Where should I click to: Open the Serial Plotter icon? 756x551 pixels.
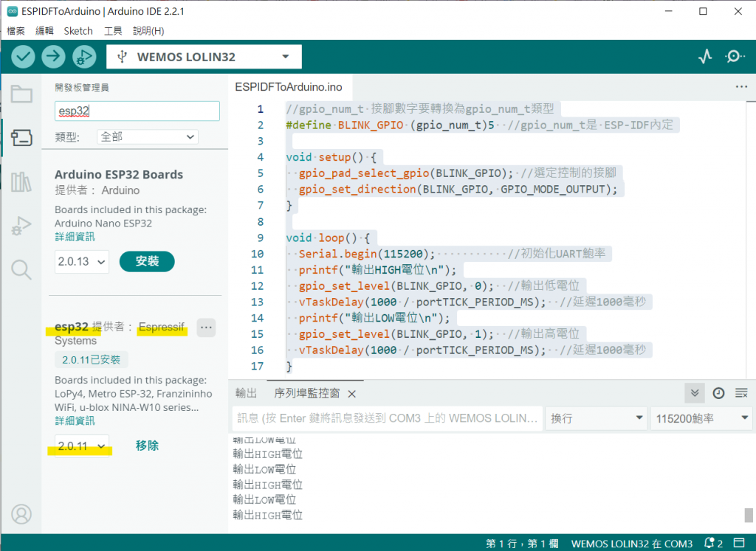click(x=705, y=57)
